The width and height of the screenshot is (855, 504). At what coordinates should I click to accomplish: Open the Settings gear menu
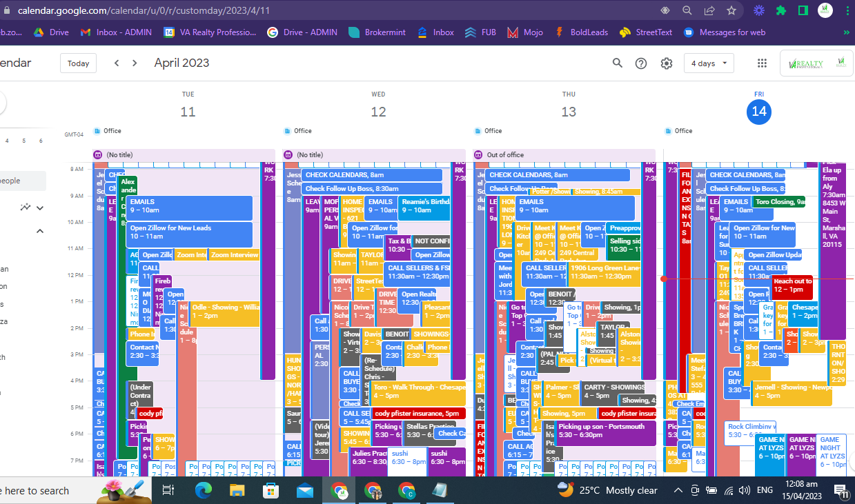tap(666, 63)
